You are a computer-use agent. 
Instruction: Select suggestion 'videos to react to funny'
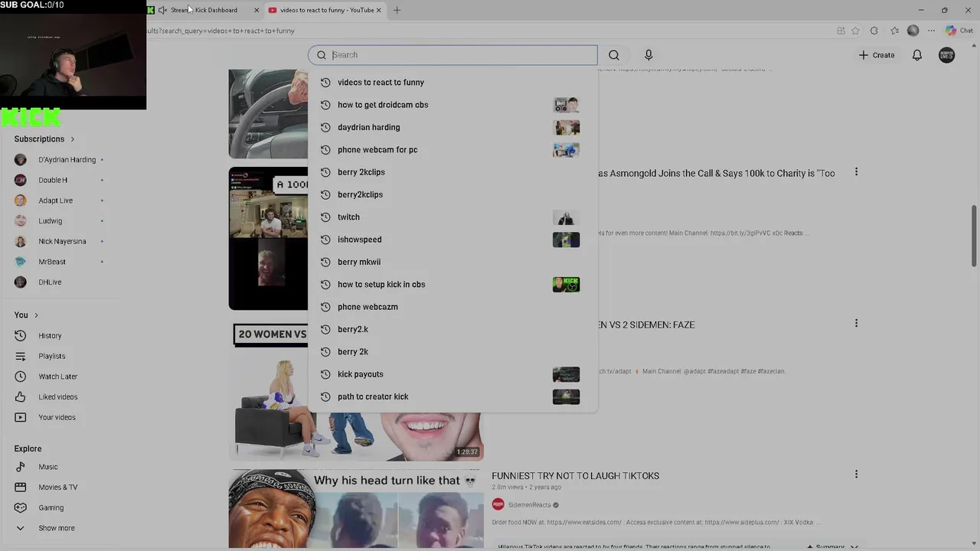point(452,83)
